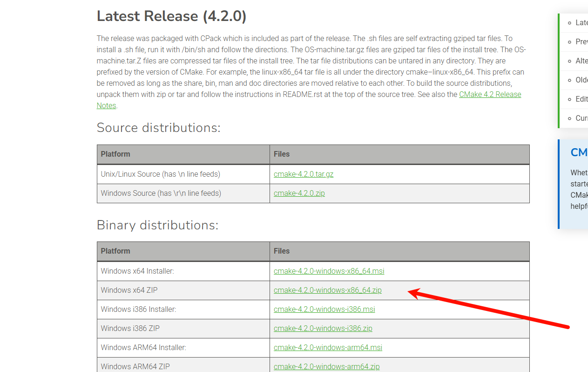
Task: Open the first sidebar entry starting 'Late'
Action: (581, 22)
